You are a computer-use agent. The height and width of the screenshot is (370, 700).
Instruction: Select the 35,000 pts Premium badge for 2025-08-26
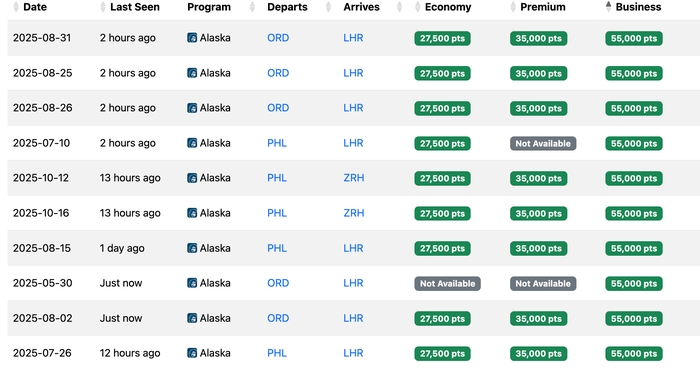coord(538,108)
